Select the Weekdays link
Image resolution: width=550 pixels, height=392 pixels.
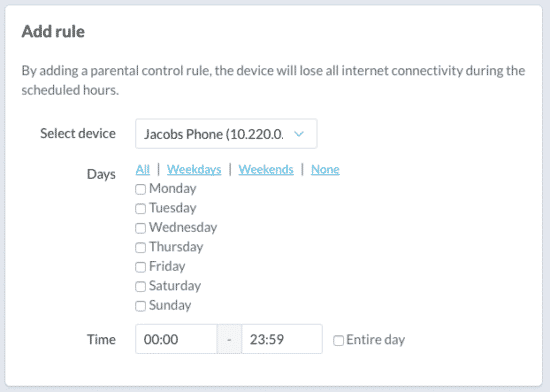click(x=194, y=170)
